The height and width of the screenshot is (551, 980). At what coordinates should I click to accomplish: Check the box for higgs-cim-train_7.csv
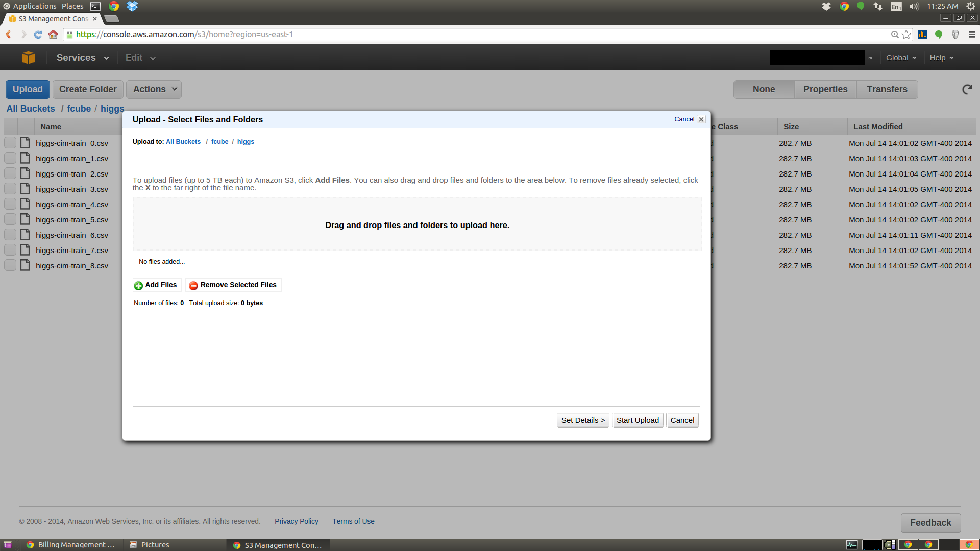tap(10, 250)
